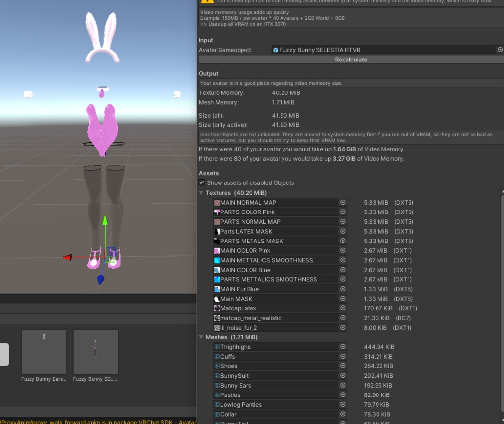The height and width of the screenshot is (424, 504).
Task: Open the object picker for Avatar Gameobject
Action: pos(500,50)
